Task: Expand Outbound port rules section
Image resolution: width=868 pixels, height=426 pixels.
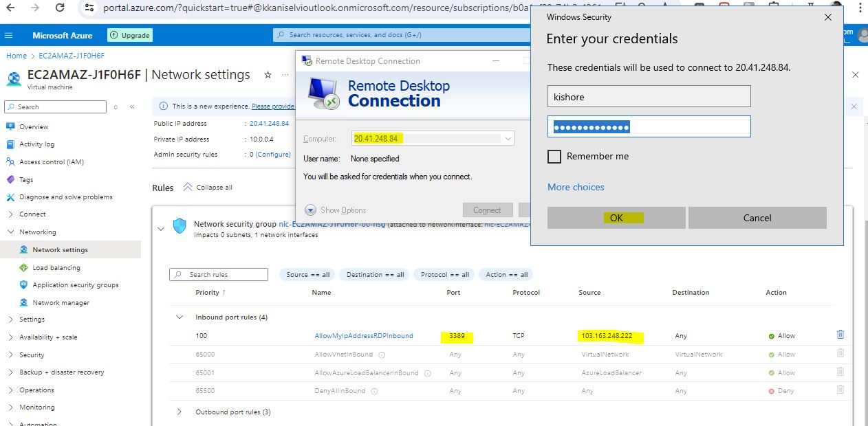Action: click(180, 412)
